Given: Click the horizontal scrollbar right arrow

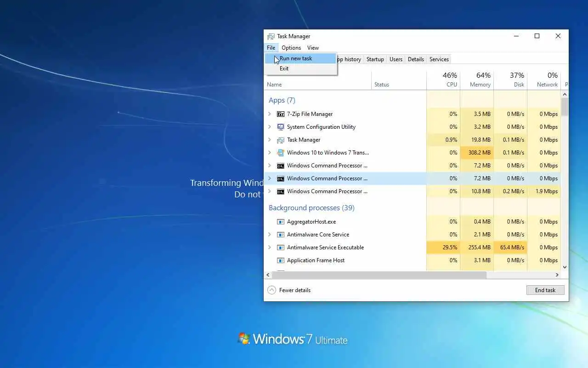Looking at the screenshot, I should [x=557, y=275].
